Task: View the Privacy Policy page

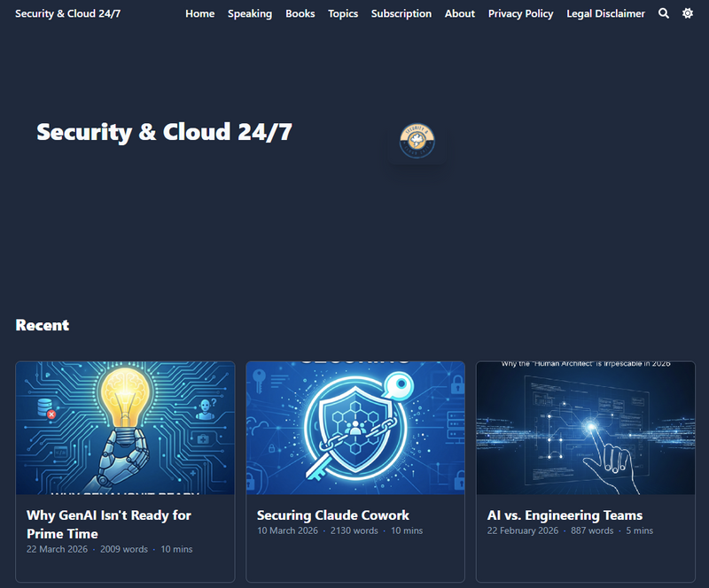Action: (520, 13)
